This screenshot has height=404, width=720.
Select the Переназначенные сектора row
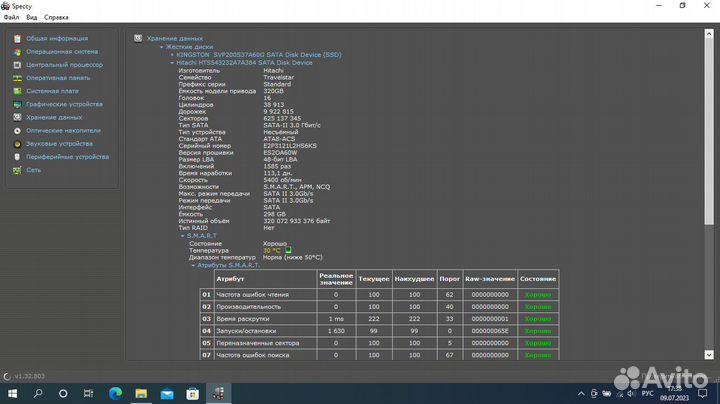pyautogui.click(x=379, y=343)
